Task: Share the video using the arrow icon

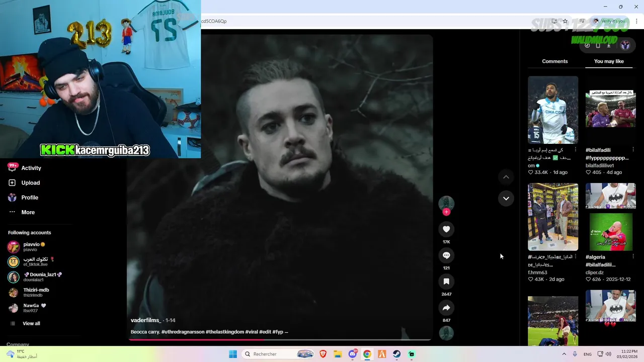Action: (x=446, y=308)
